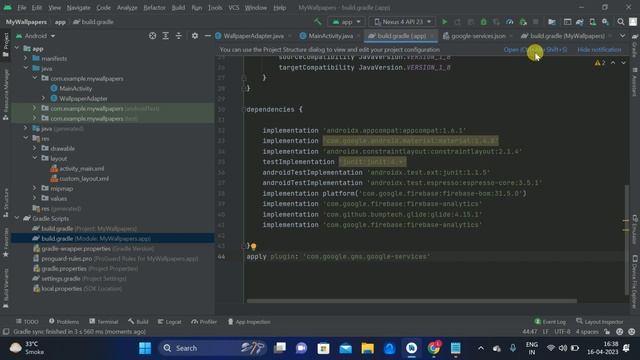Image resolution: width=640 pixels, height=360 pixels.
Task: Open the Structure side tool window
Action: pos(5,203)
